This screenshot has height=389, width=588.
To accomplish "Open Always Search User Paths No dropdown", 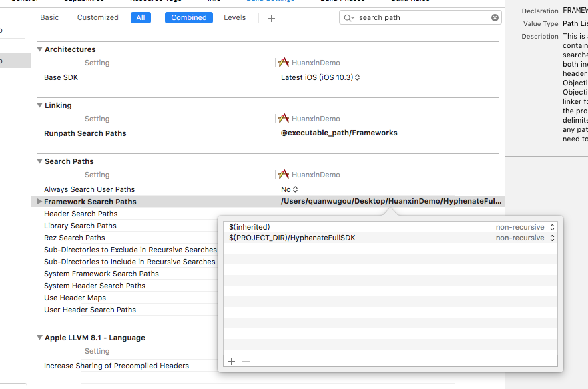I will coord(290,189).
